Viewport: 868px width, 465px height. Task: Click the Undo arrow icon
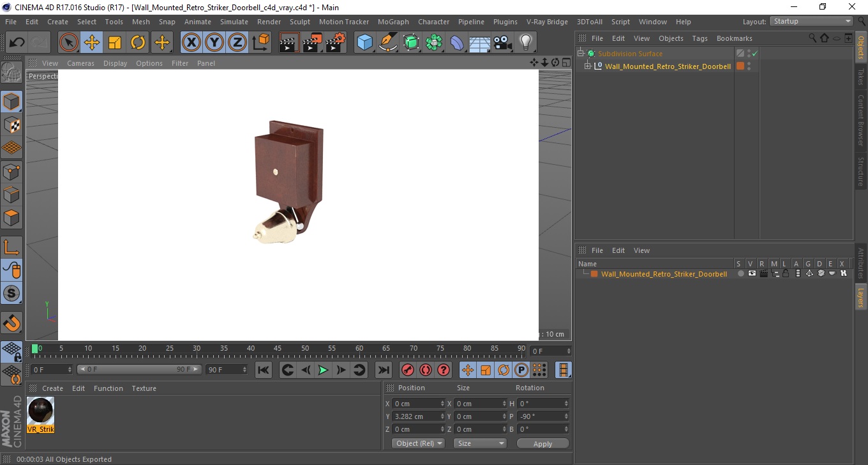click(17, 43)
